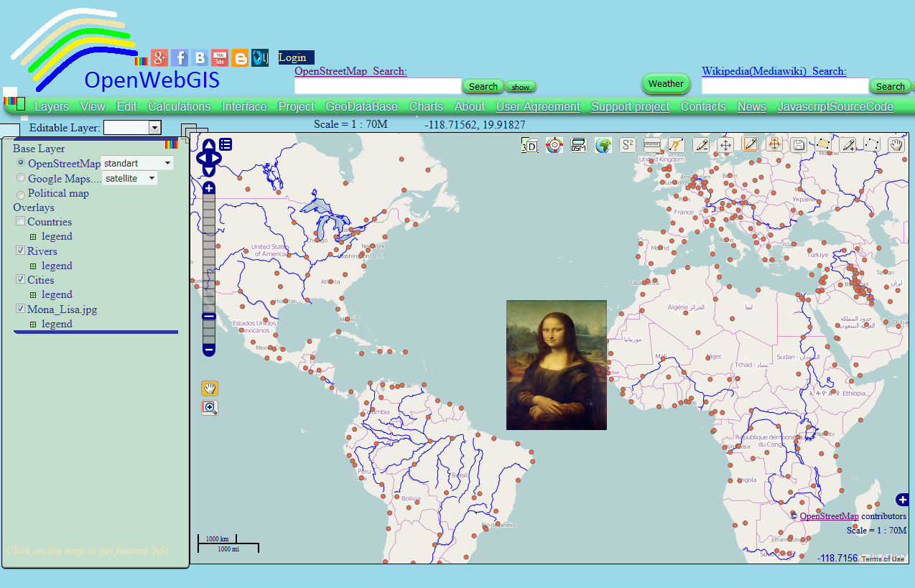Click the green 'show' button

tap(521, 86)
